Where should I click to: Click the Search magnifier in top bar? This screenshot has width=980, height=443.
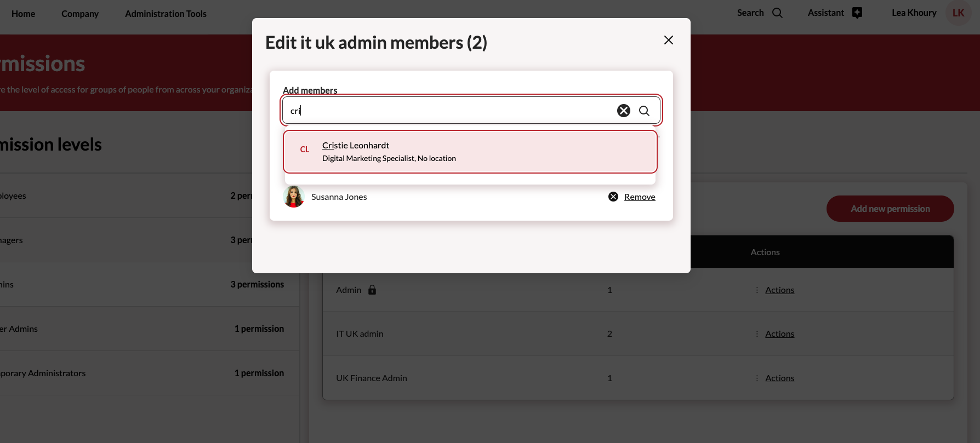777,13
